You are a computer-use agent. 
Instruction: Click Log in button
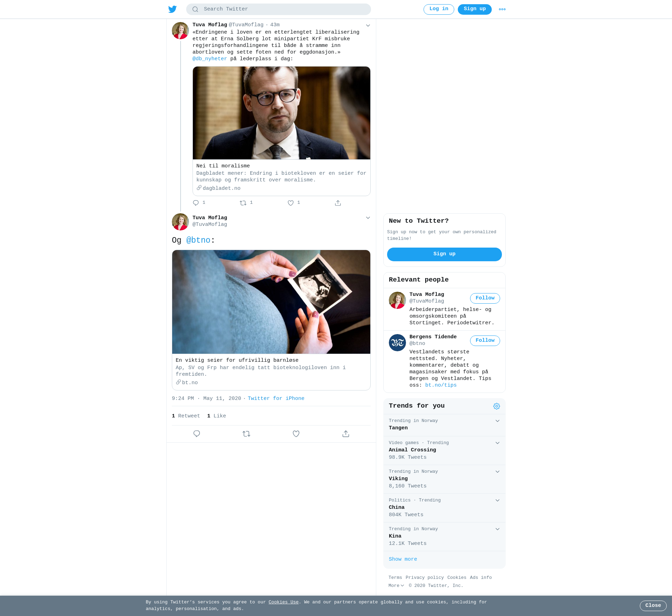[x=439, y=9]
